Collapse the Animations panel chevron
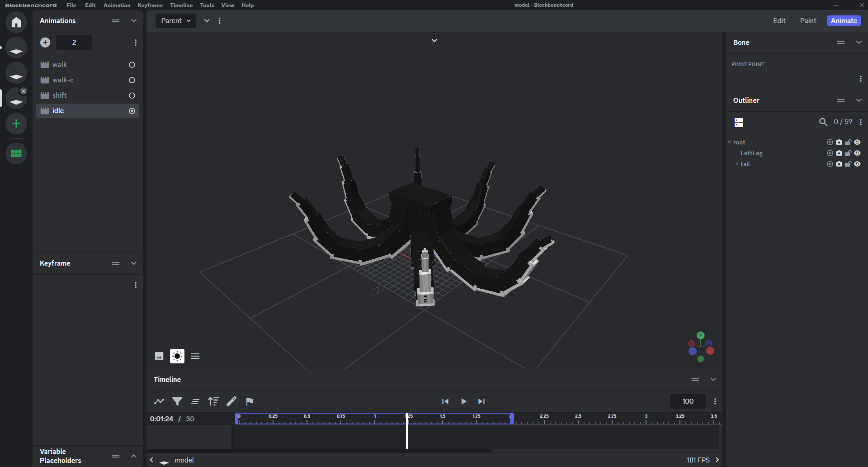This screenshot has width=868, height=467. tap(134, 21)
